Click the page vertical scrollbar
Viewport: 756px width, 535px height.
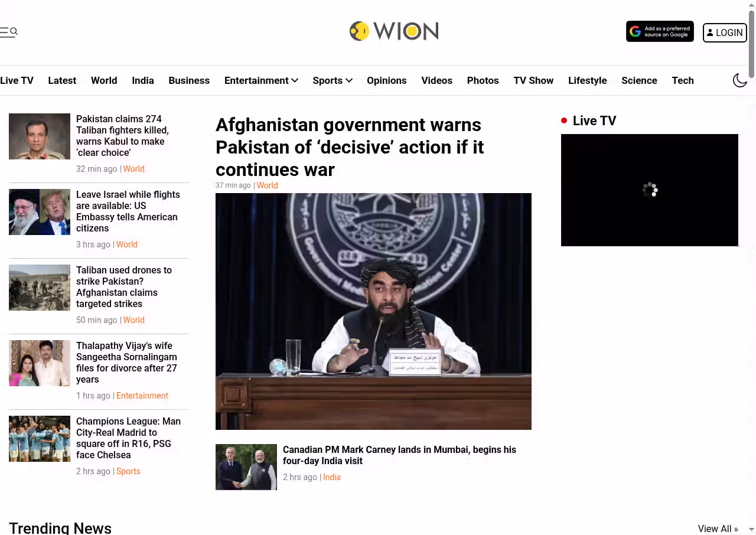[x=751, y=267]
